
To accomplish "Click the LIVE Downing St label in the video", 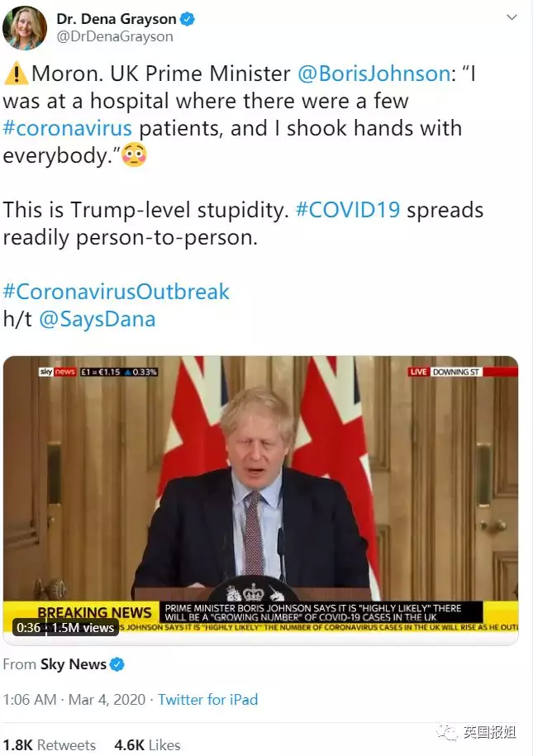I will click(x=445, y=372).
